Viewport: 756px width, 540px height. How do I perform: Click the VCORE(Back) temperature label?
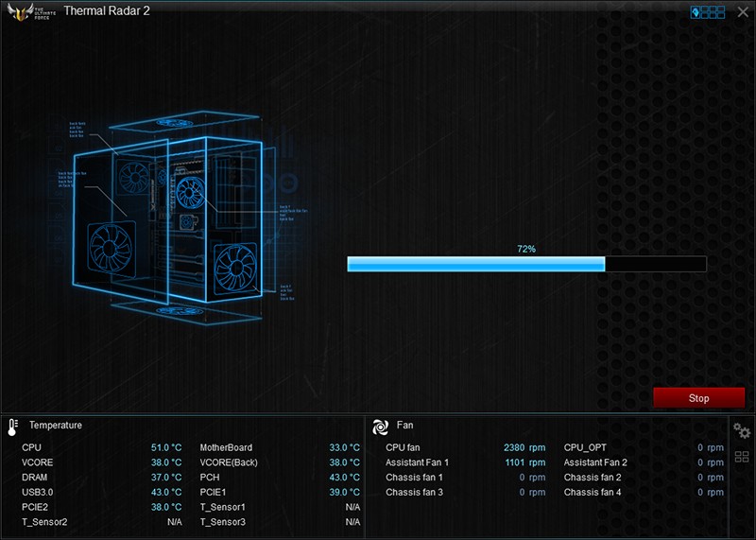[x=229, y=462]
